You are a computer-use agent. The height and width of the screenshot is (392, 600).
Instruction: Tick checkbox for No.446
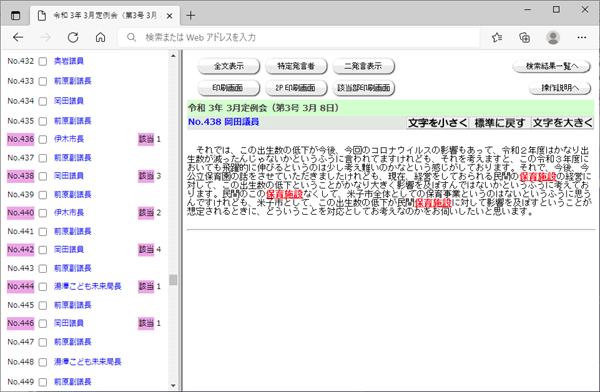coord(43,323)
